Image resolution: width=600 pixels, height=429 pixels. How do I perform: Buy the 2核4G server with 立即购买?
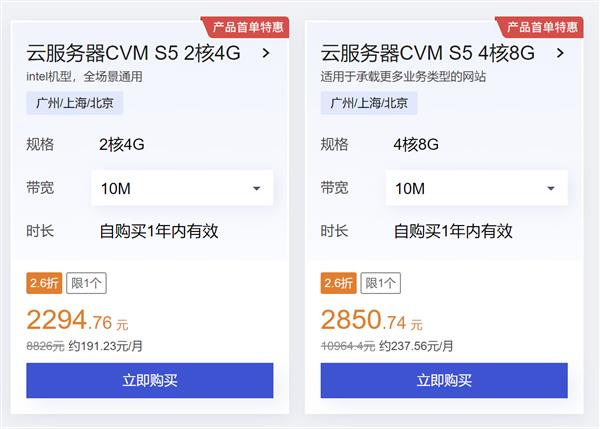150,380
